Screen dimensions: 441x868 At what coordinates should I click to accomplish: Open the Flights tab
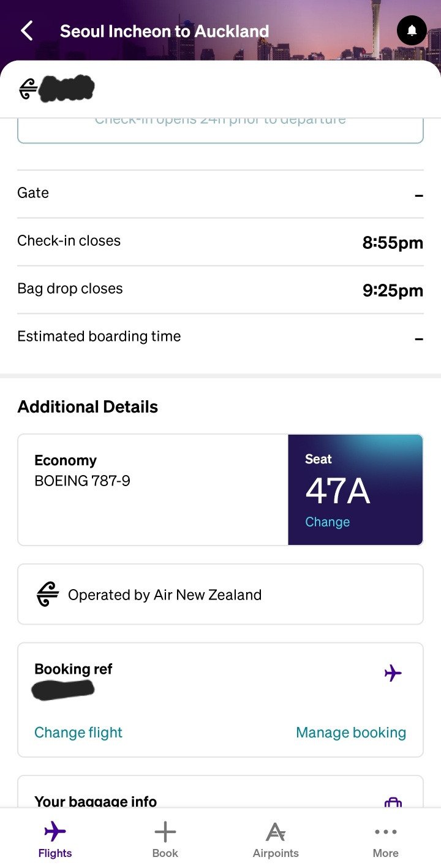click(55, 839)
